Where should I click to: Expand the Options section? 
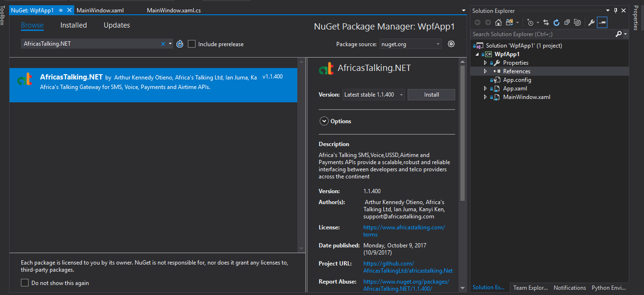coord(323,121)
